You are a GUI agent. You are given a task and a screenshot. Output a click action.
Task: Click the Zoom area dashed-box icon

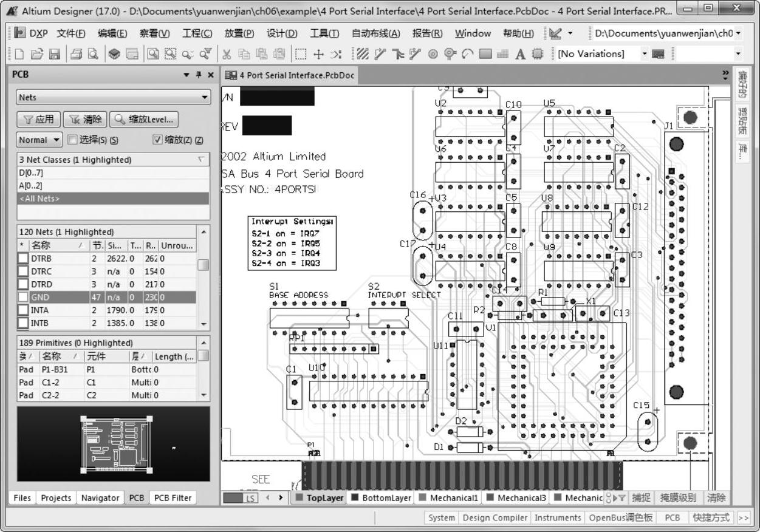pos(171,54)
